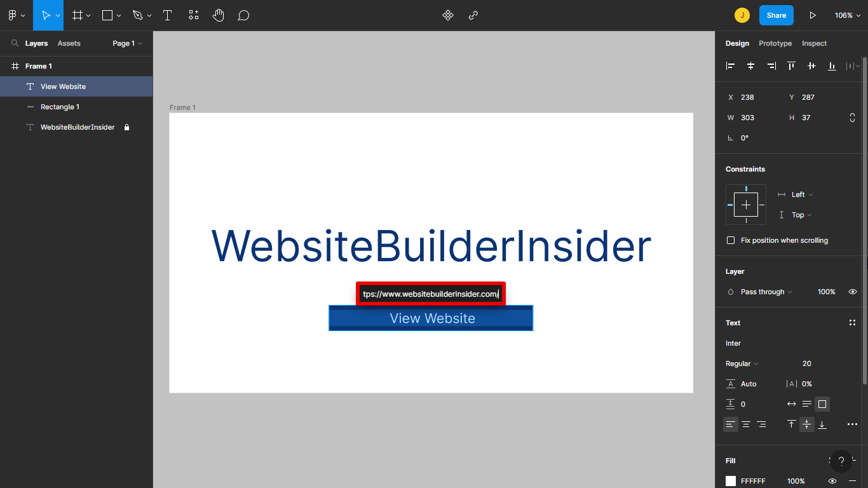Open the help question mark button
The image size is (868, 488).
coord(841,461)
